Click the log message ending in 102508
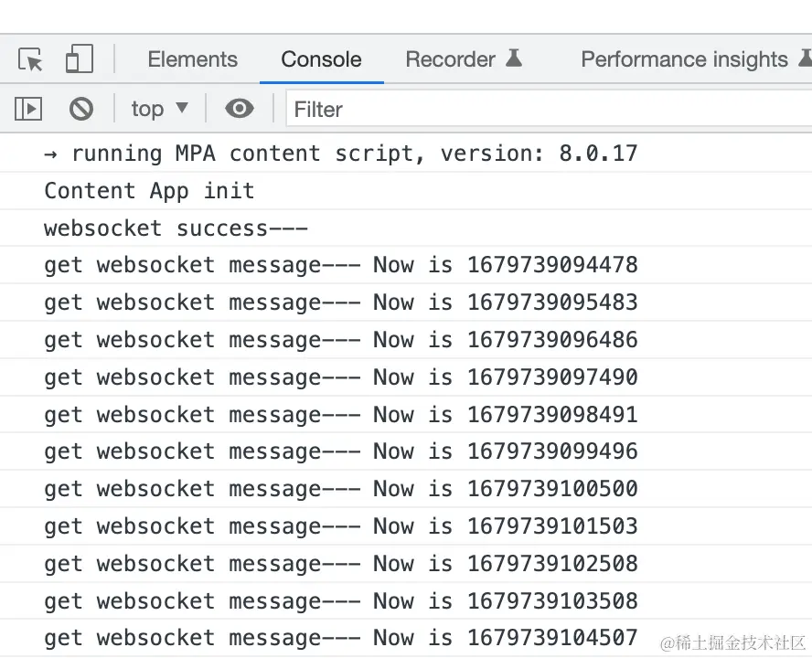This screenshot has height=658, width=812. click(x=340, y=564)
